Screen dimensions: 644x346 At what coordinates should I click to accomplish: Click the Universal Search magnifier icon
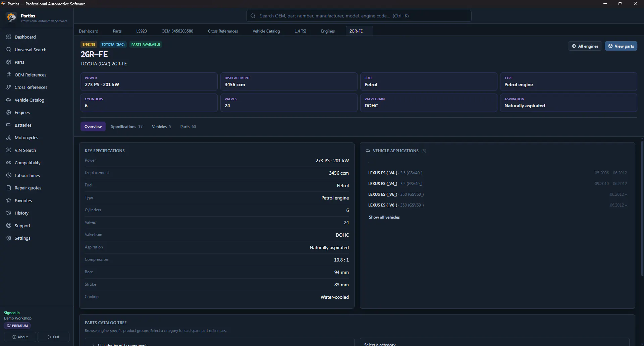[9, 50]
